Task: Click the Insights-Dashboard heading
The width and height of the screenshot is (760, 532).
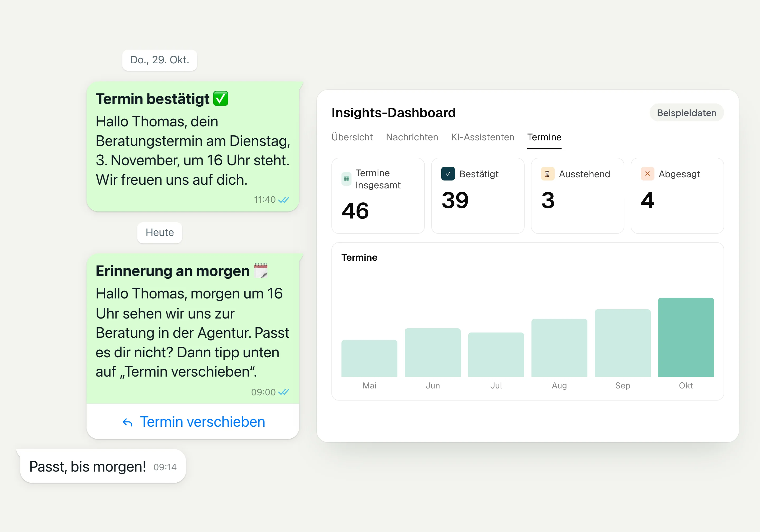Action: pos(393,113)
